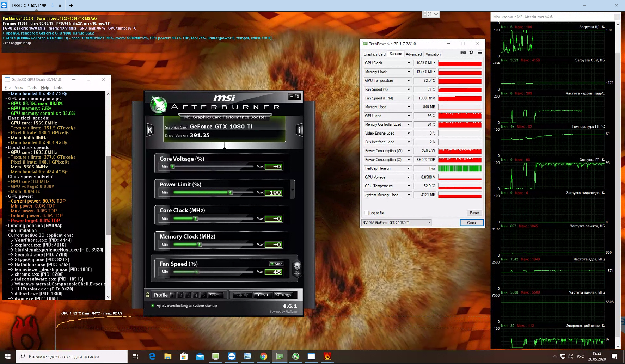Open the notification center icon

[x=614, y=357]
